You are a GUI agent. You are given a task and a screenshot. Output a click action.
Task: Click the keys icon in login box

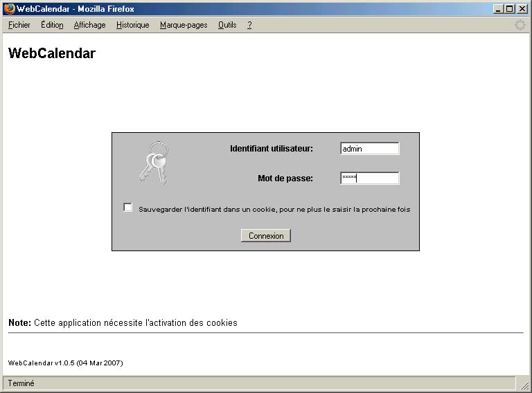(x=154, y=163)
